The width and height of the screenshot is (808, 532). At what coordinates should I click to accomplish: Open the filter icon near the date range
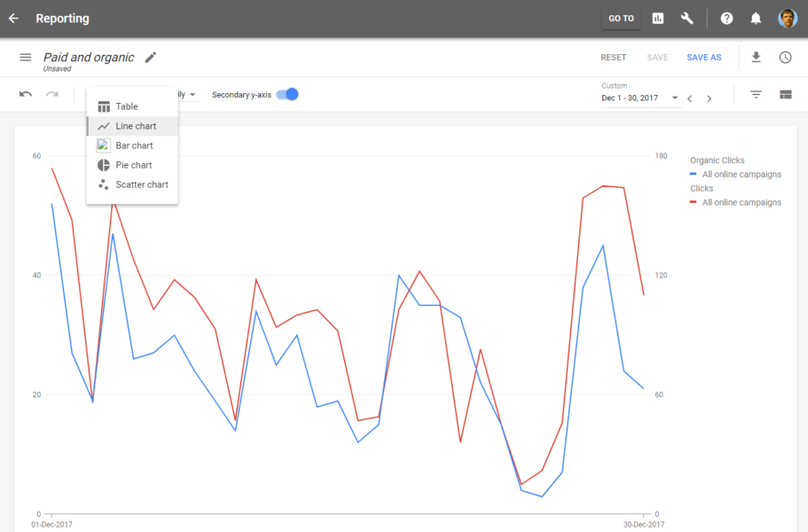pos(754,94)
